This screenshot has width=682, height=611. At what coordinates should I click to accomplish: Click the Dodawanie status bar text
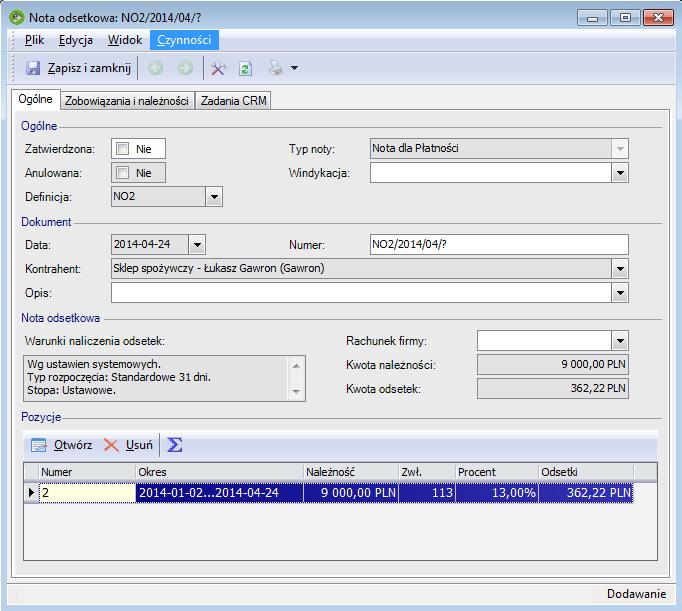pyautogui.click(x=636, y=594)
